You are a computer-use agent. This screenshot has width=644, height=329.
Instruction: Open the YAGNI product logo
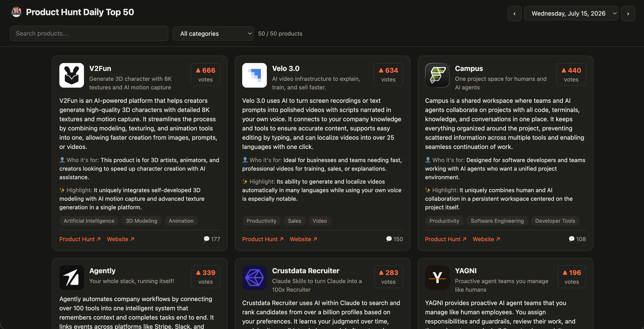coord(437,278)
